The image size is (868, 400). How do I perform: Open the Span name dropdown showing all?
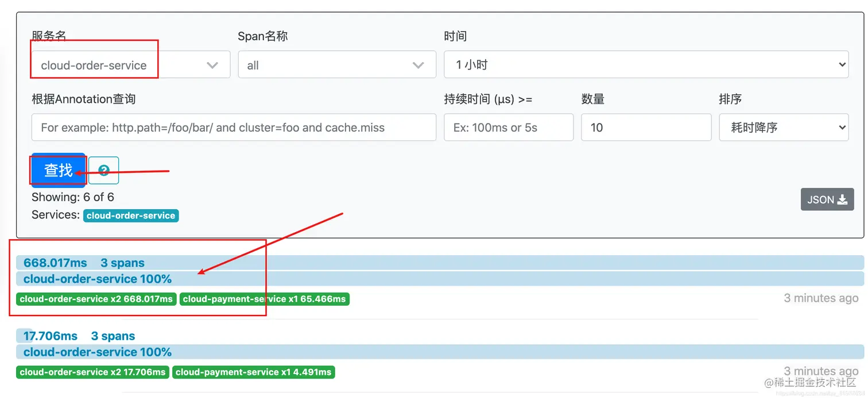pyautogui.click(x=337, y=64)
